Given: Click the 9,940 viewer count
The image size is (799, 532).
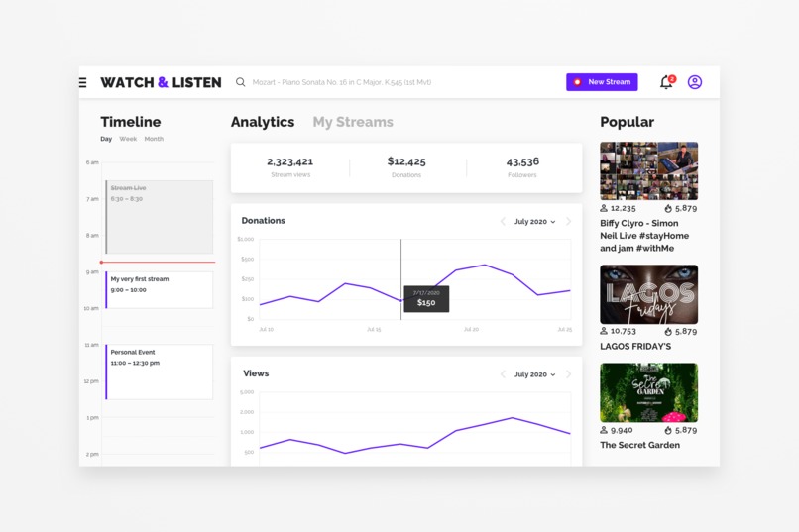Looking at the screenshot, I should (622, 430).
